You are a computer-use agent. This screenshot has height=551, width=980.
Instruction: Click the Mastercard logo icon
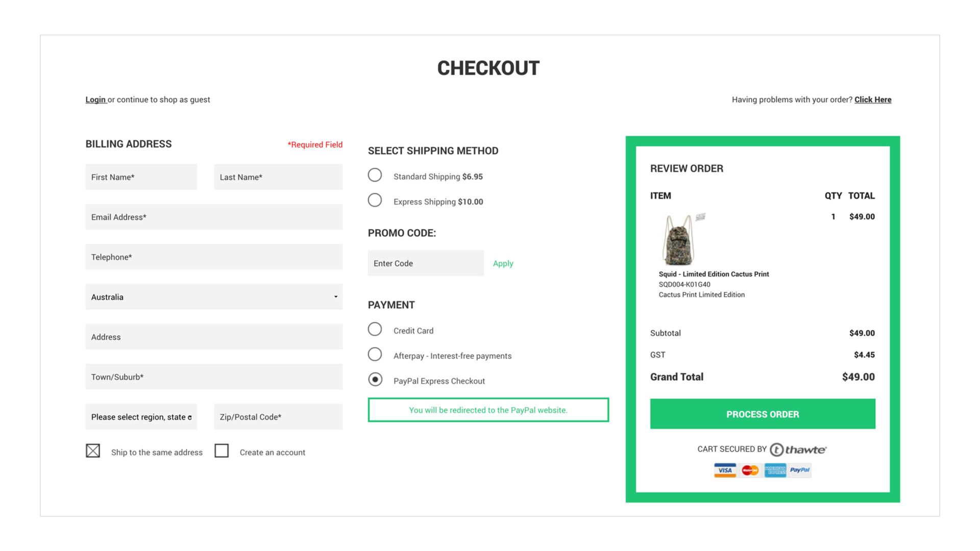(x=750, y=470)
